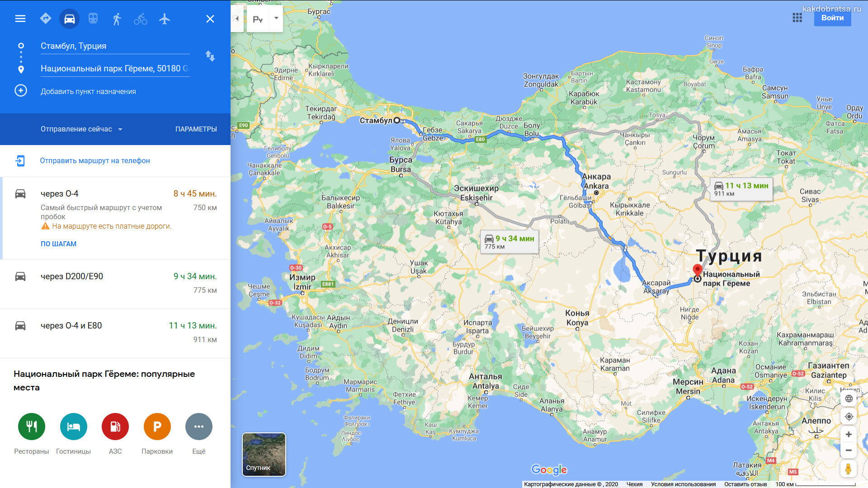Select public transit travel mode
868x488 pixels.
93,19
